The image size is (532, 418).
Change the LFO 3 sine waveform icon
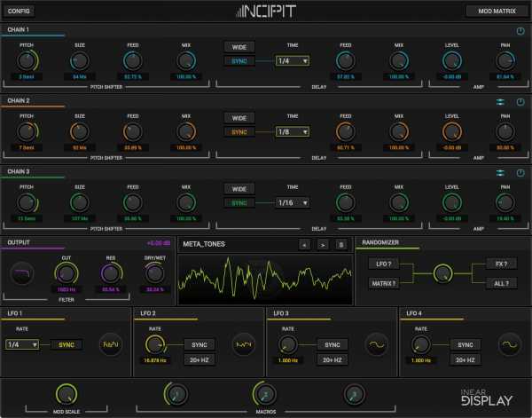click(x=377, y=344)
